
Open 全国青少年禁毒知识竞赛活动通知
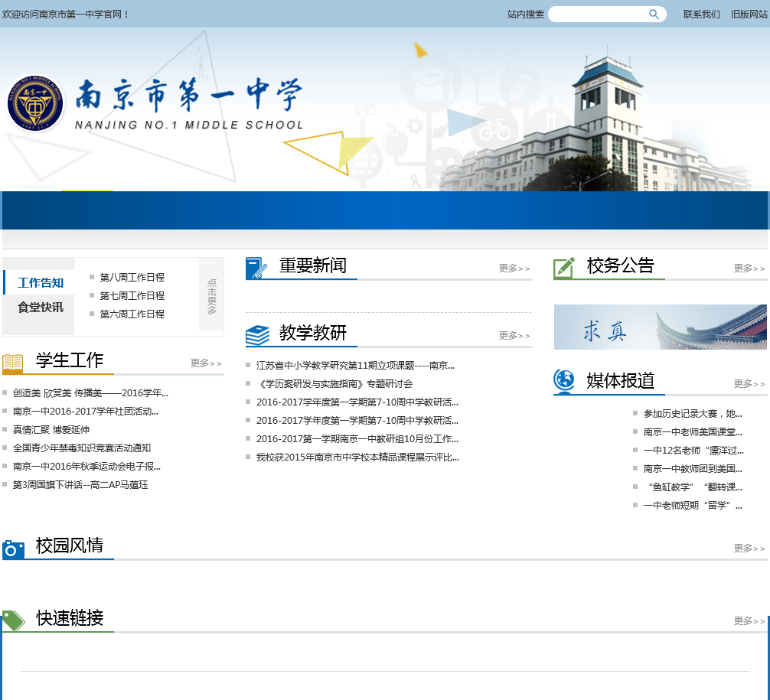[x=82, y=448]
